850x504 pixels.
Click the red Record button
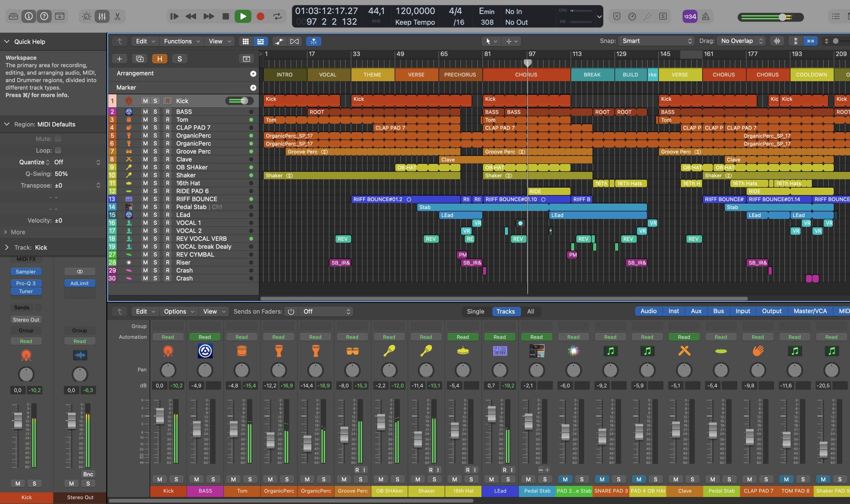point(260,16)
